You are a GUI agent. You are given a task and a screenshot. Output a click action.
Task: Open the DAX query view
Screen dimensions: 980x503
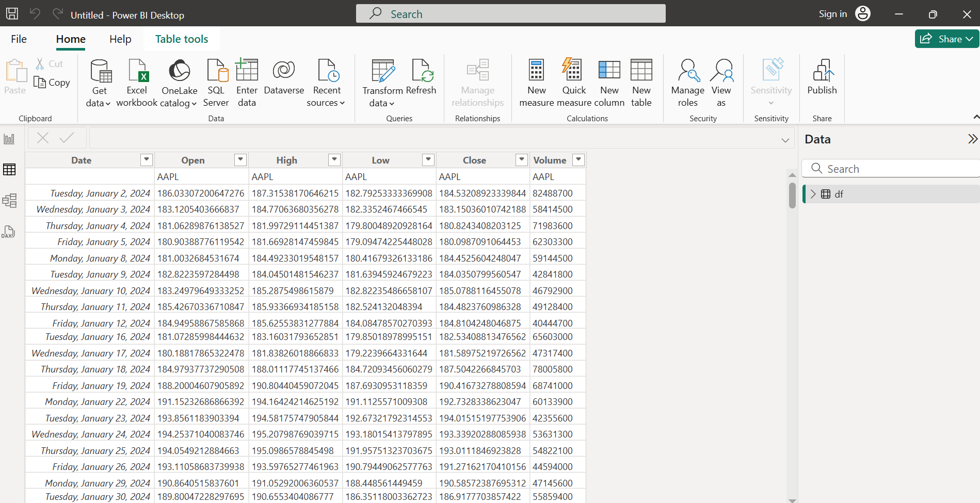(9, 232)
